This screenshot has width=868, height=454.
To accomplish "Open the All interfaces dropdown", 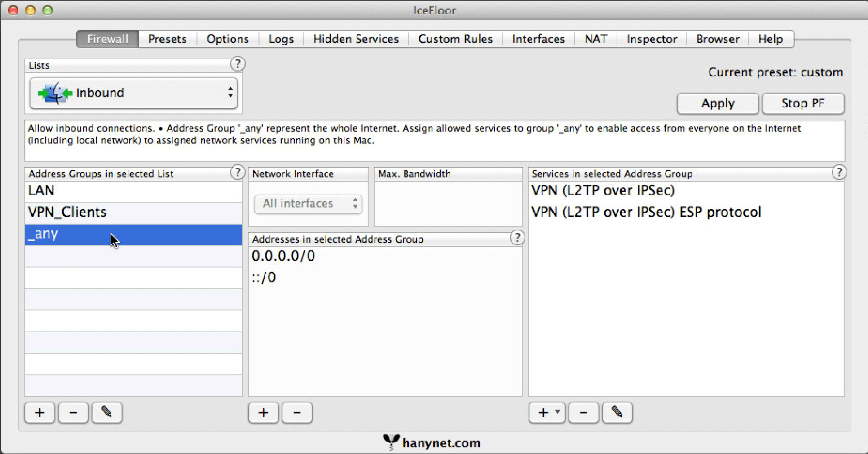I will [308, 204].
